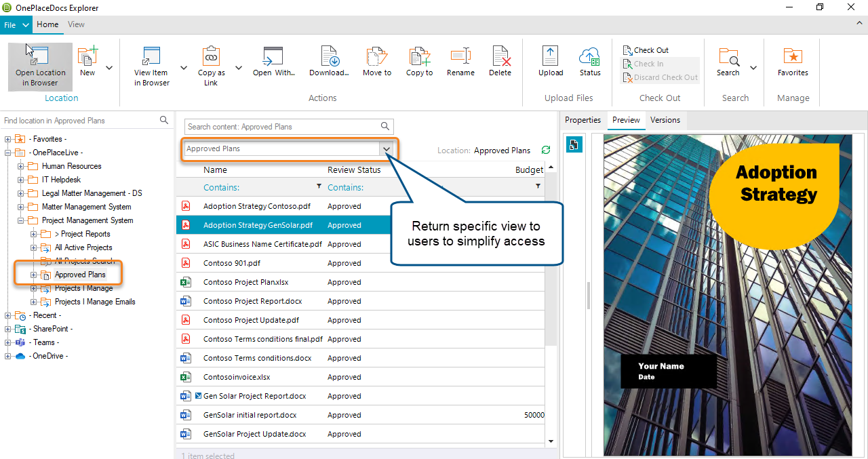Click the Copy as Link icon
The width and height of the screenshot is (868, 459).
point(211,57)
